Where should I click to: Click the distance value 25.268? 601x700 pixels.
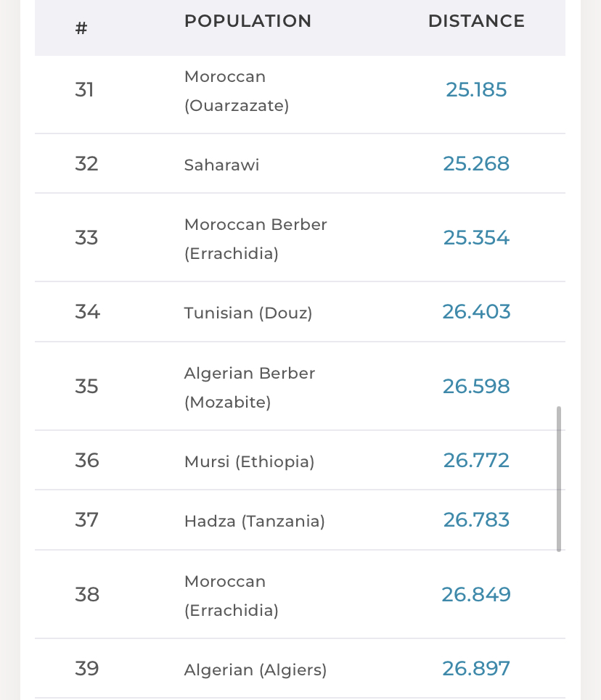476,164
